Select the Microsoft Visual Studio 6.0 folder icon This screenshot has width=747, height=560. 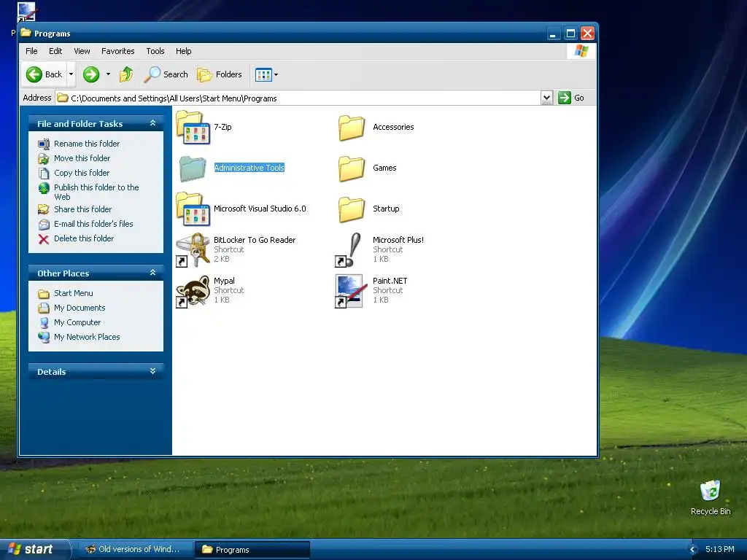(x=193, y=209)
